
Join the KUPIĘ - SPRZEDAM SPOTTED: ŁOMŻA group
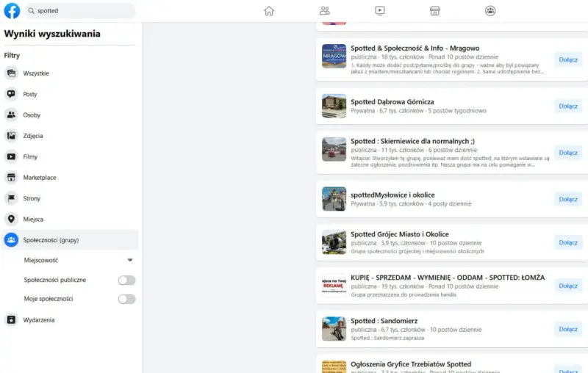568,286
